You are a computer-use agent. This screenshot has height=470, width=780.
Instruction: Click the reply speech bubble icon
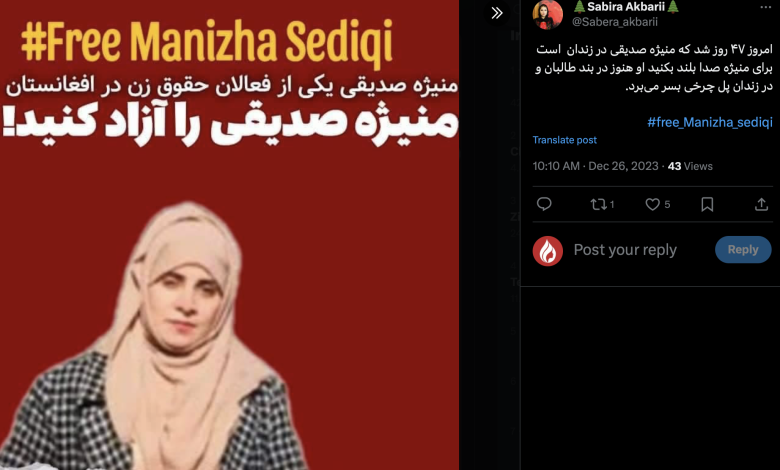(544, 204)
